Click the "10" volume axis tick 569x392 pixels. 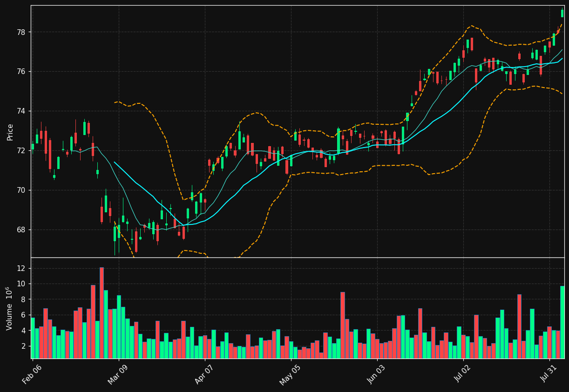point(22,284)
